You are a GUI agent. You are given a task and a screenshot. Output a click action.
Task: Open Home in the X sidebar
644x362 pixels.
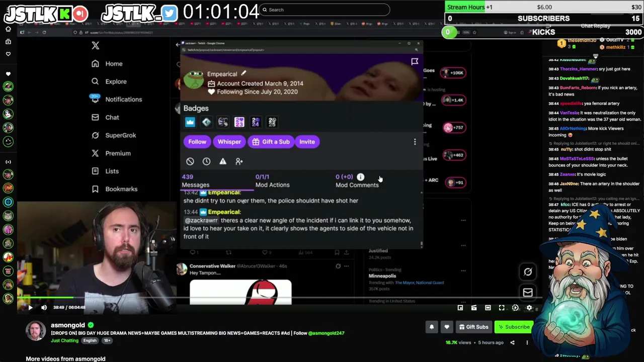point(107,64)
